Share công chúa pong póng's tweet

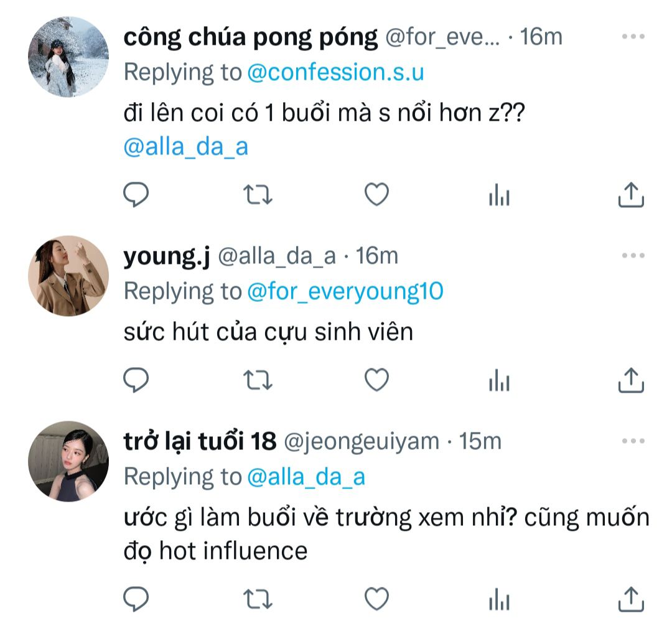pos(630,195)
